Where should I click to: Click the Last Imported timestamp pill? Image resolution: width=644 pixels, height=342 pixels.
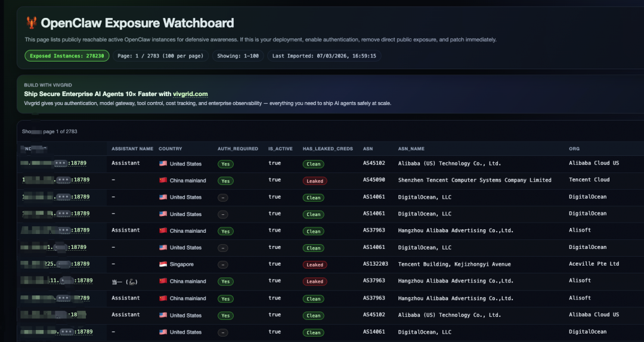click(x=324, y=56)
